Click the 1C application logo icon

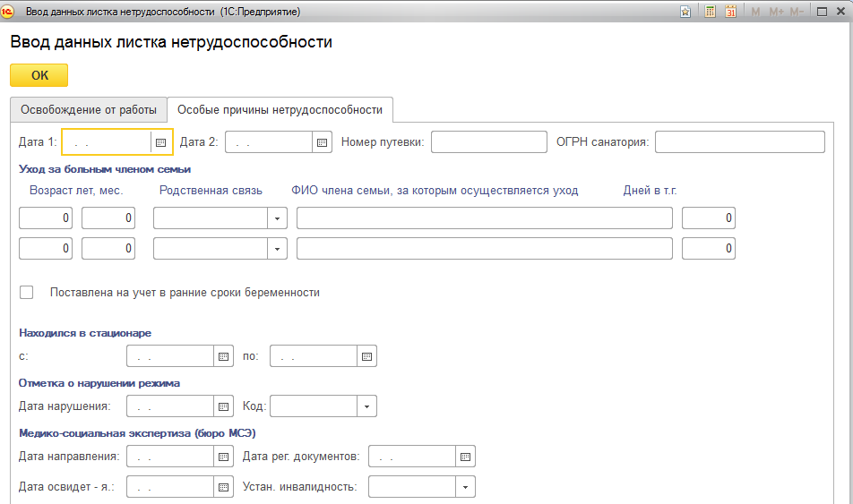(x=7, y=12)
